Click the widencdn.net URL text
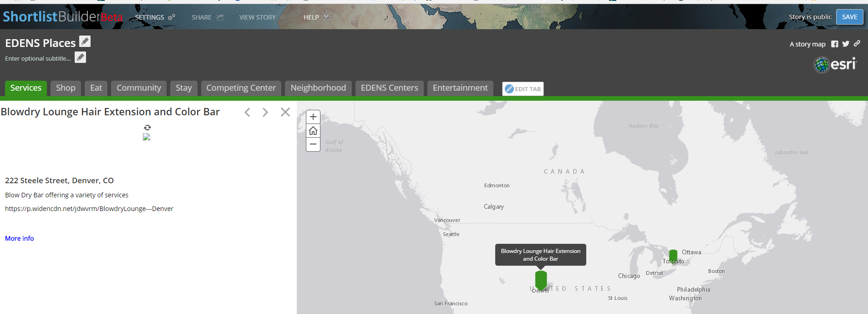The image size is (868, 314). point(89,209)
